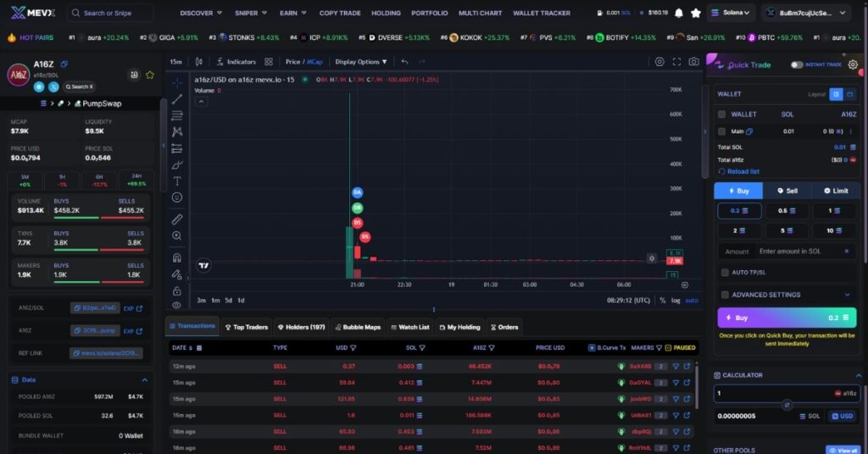The height and width of the screenshot is (454, 868).
Task: Activate the zoom-in chart tool
Action: pos(177,235)
